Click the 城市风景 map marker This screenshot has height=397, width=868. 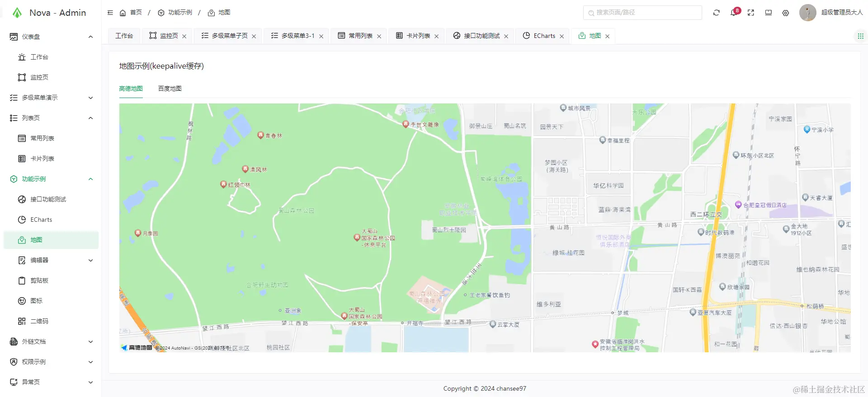click(563, 107)
